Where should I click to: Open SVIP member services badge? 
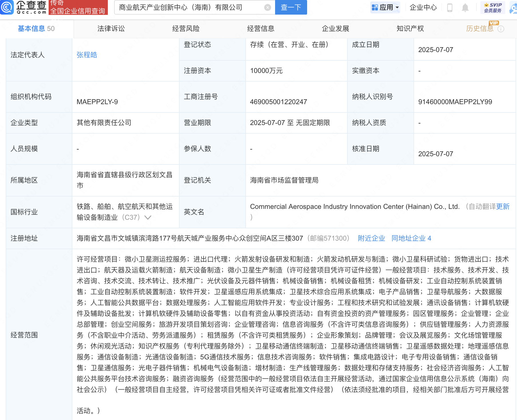493,8
